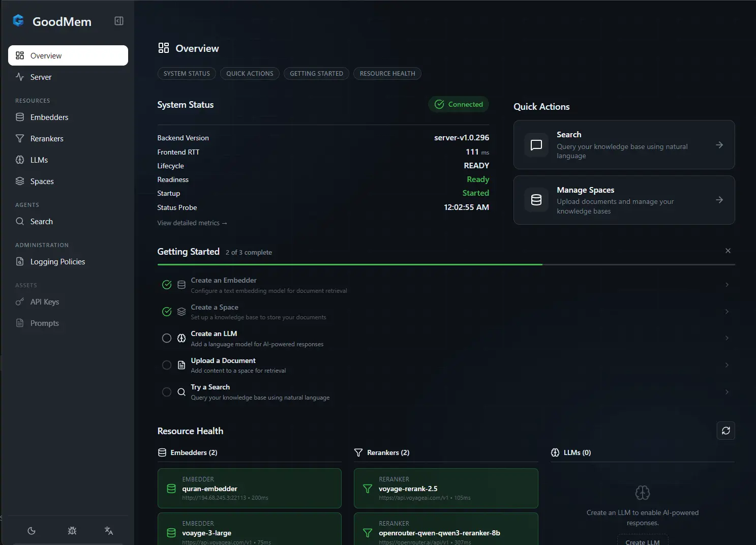
Task: Expand the Create a Space row chevron
Action: 727,312
